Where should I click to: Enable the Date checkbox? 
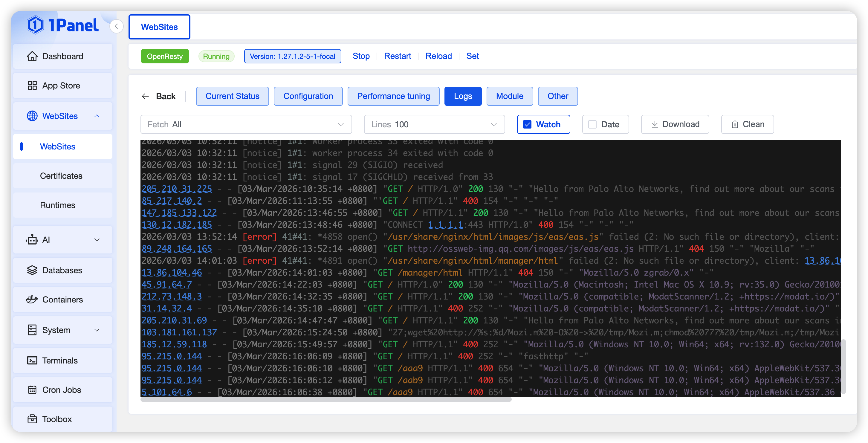592,124
